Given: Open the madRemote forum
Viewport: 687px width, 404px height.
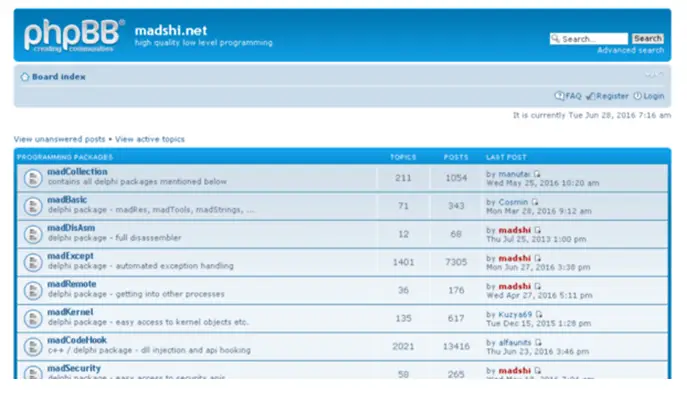Looking at the screenshot, I should pos(71,284).
